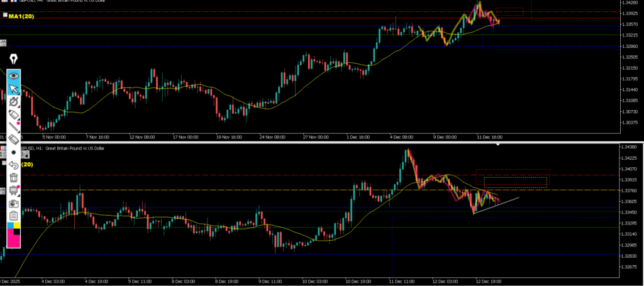
Task: Select the arrow cursor tool
Action: click(x=14, y=89)
